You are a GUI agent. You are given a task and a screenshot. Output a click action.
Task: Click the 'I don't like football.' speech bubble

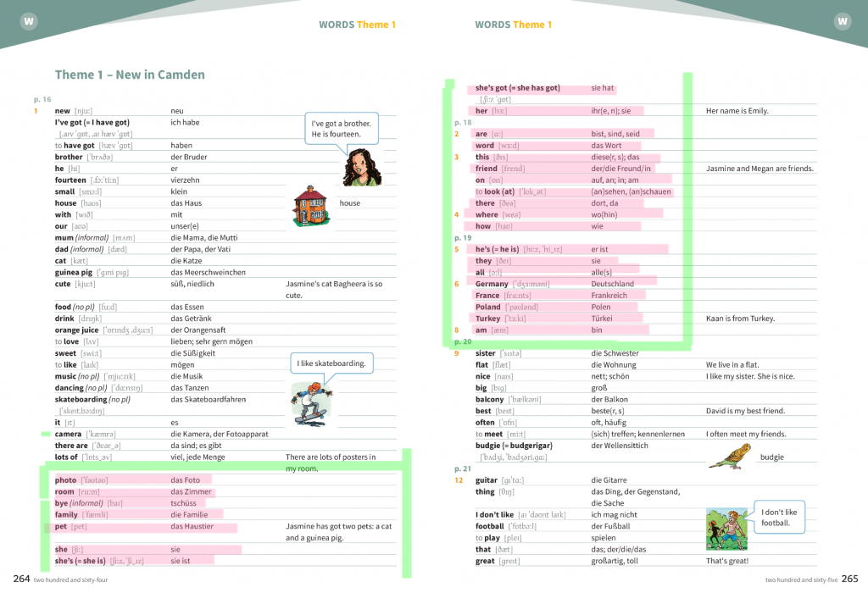pos(778,517)
